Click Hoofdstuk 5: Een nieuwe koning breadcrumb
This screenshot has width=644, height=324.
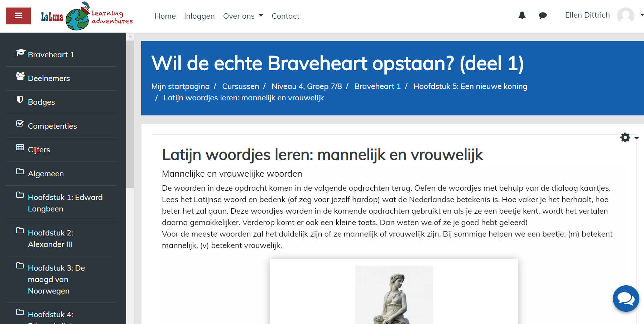click(470, 86)
